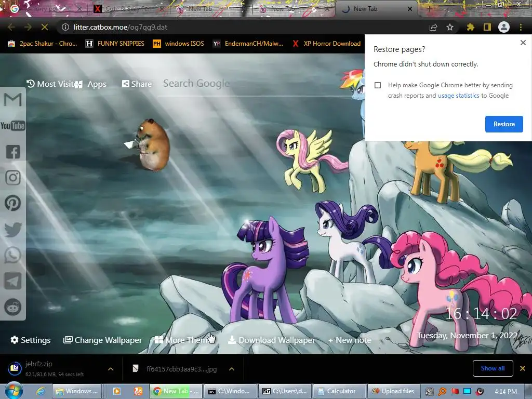The width and height of the screenshot is (532, 399).
Task: Click the taskbar clock 4:14 PM
Action: (x=506, y=391)
